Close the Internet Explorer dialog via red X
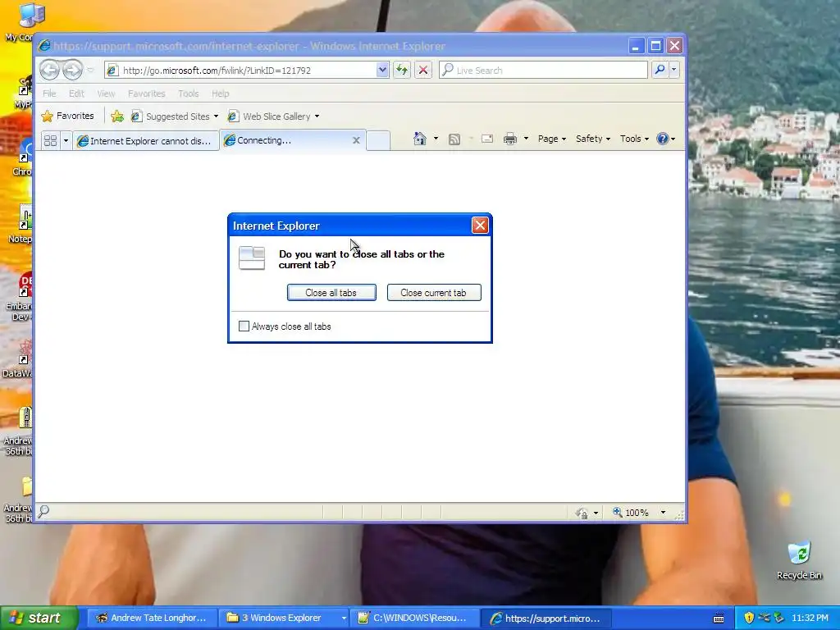 click(x=480, y=226)
